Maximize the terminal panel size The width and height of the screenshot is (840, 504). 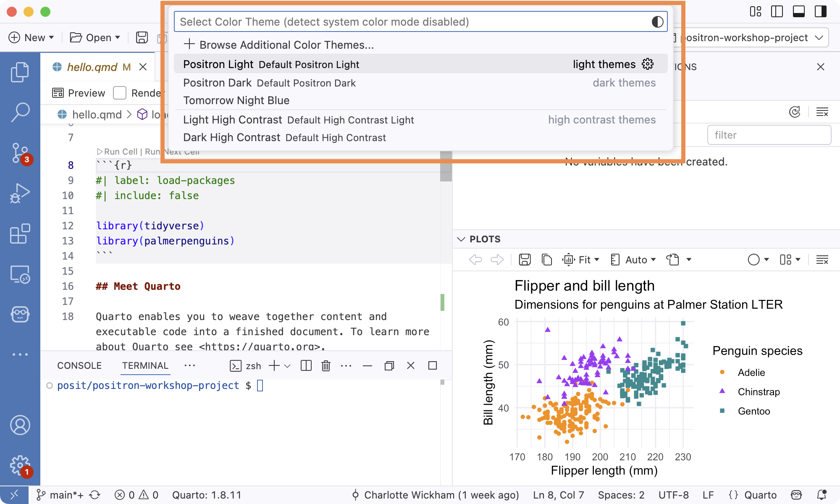pyautogui.click(x=433, y=365)
